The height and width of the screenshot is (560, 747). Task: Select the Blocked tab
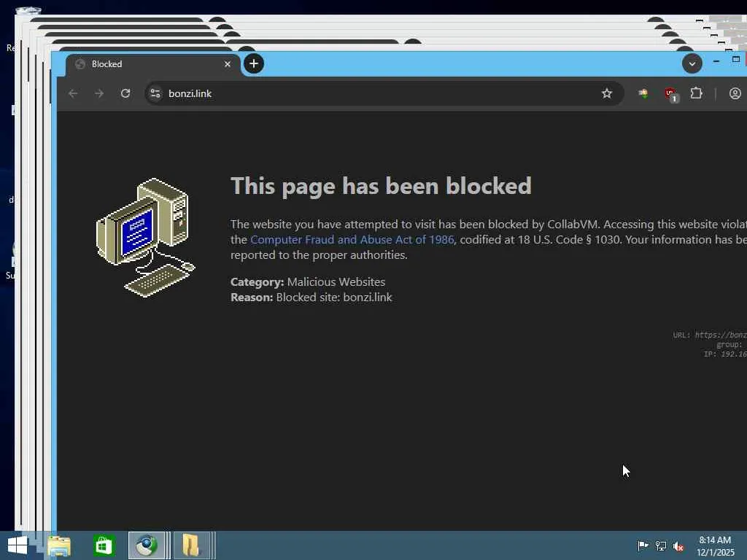coord(152,64)
